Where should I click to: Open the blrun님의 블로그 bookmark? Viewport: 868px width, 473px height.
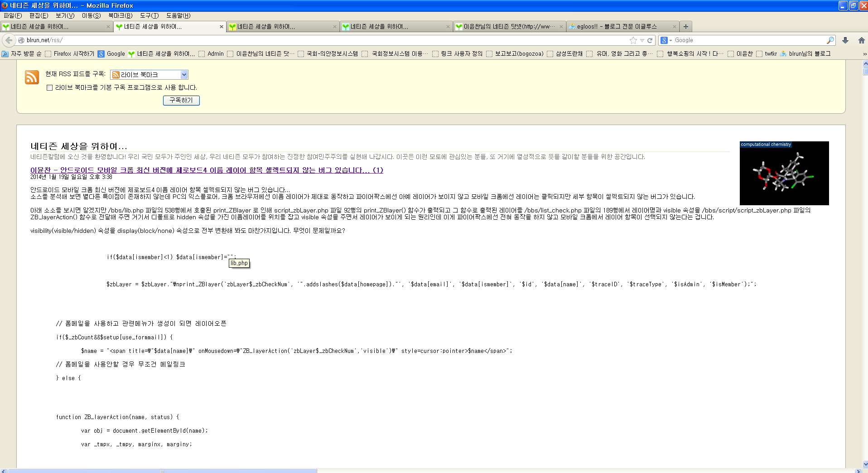[x=805, y=53]
